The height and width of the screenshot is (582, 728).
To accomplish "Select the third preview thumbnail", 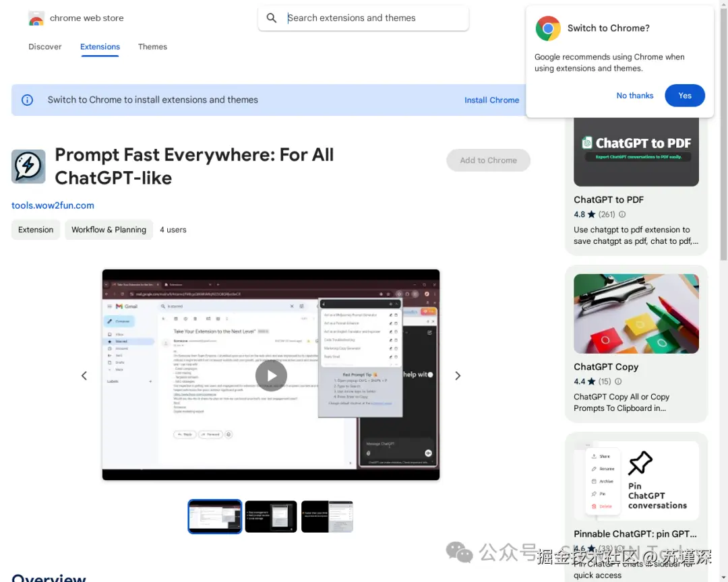I will click(x=328, y=517).
